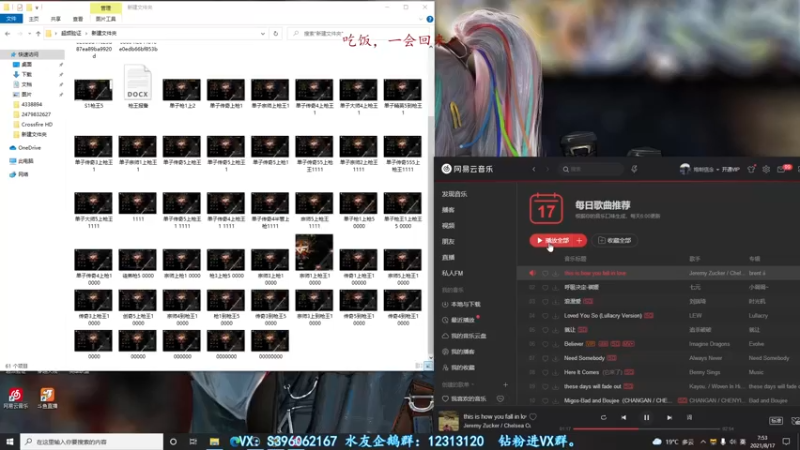The width and height of the screenshot is (800, 450).
Task: Open the now-playing album cover thumbnail
Action: coord(448,421)
